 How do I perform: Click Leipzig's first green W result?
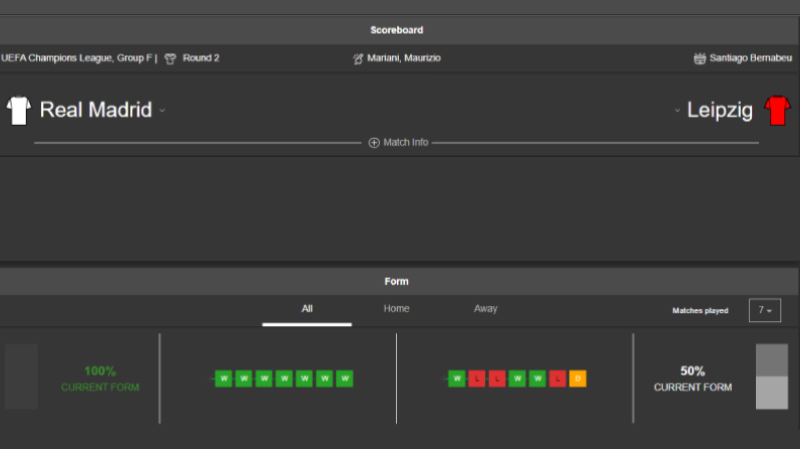(457, 379)
